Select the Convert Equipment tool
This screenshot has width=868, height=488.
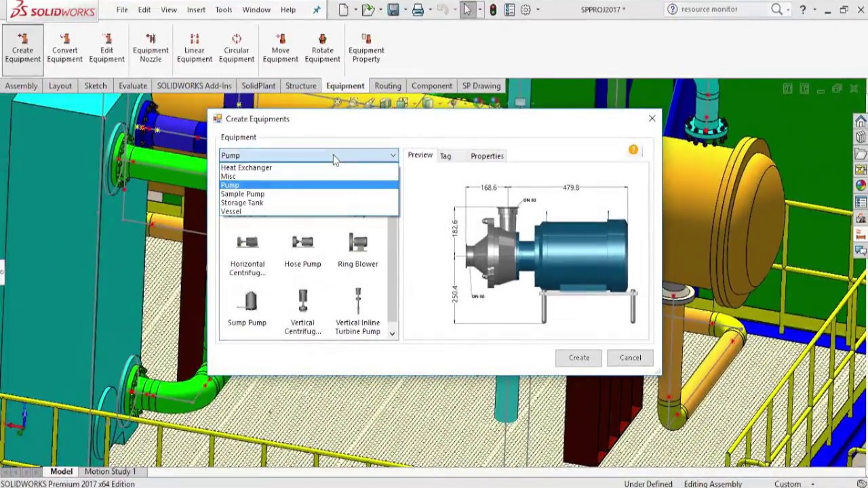[x=64, y=47]
